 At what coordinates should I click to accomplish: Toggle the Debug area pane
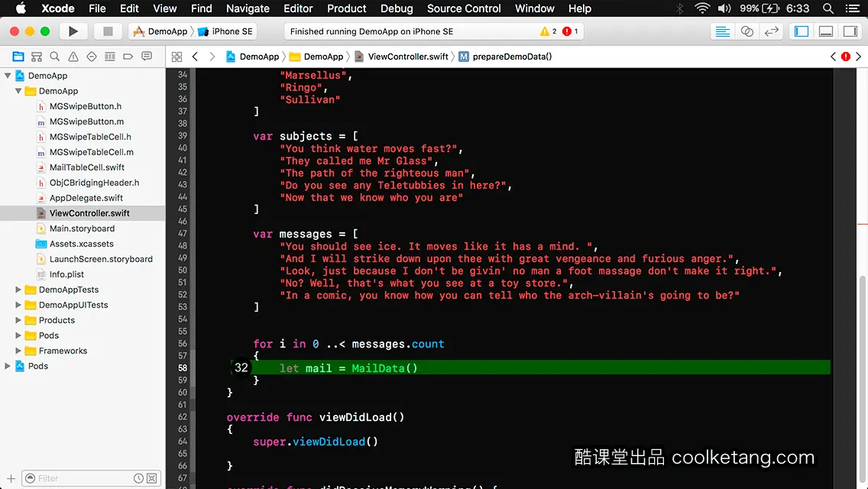[x=826, y=31]
